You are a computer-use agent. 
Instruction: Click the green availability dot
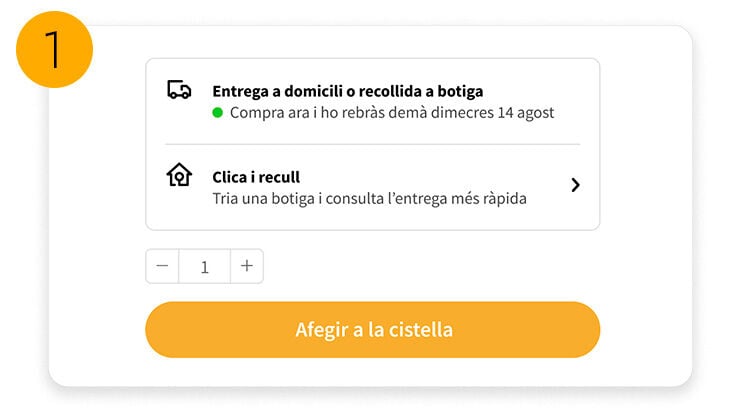tap(217, 113)
